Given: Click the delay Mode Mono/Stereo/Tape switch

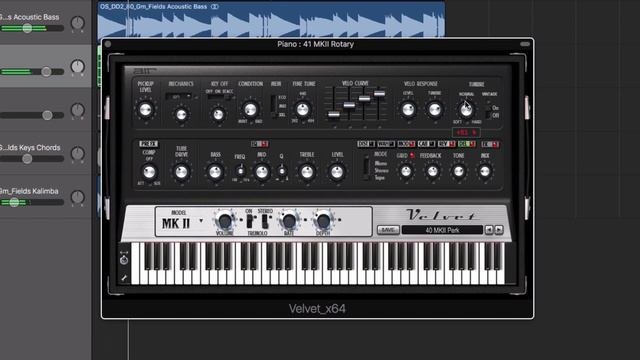Looking at the screenshot, I should 367,169.
